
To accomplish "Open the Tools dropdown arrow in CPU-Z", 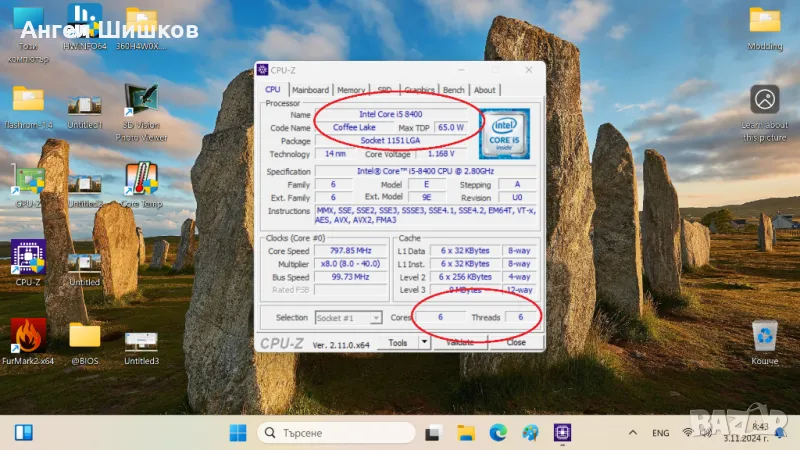I will click(424, 342).
